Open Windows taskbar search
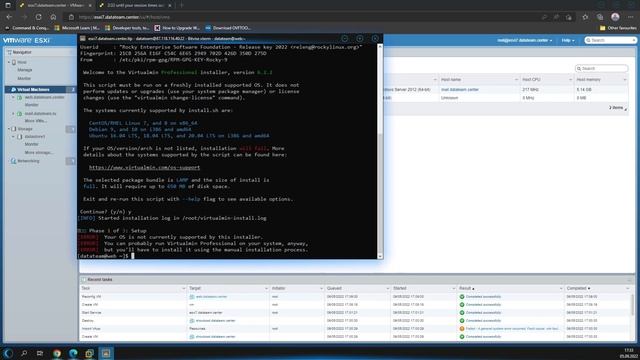 coord(24,353)
